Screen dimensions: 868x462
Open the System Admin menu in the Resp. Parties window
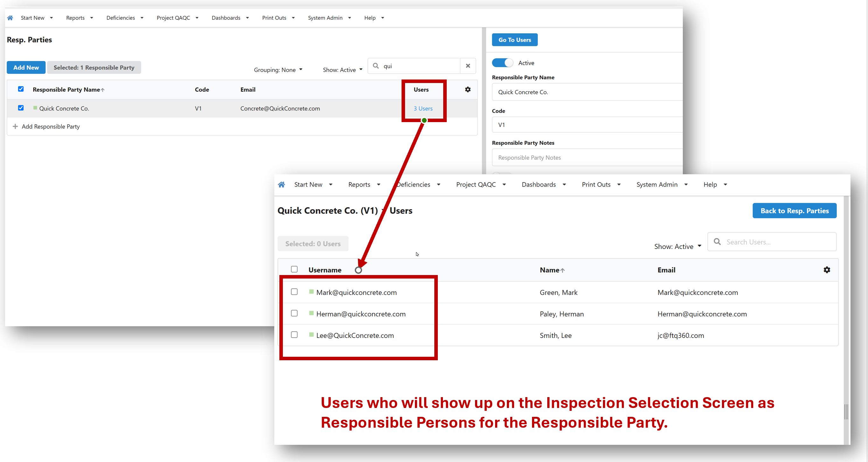(x=329, y=18)
